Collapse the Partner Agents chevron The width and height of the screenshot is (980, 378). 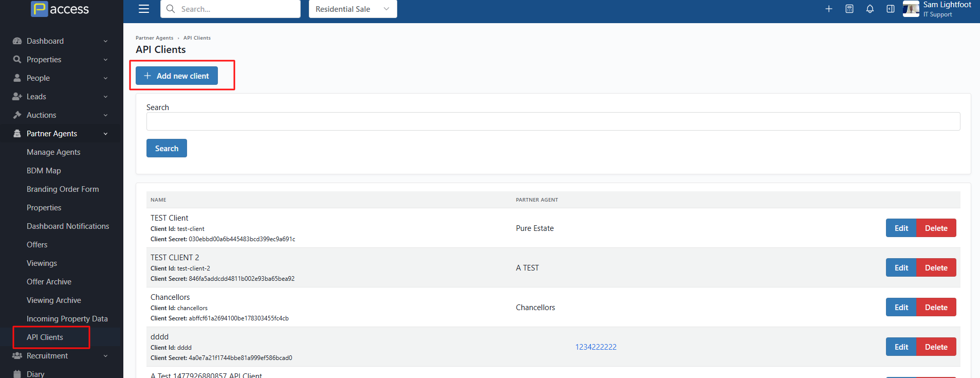(x=105, y=134)
